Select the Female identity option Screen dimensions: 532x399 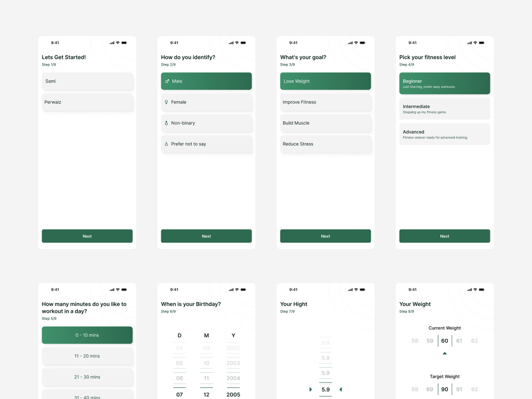click(206, 102)
